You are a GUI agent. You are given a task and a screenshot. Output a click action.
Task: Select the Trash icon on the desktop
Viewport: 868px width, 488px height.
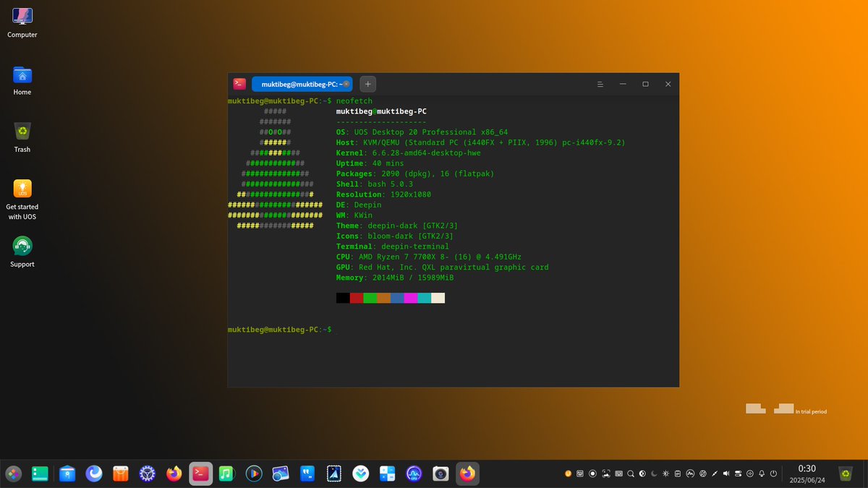[x=22, y=137]
